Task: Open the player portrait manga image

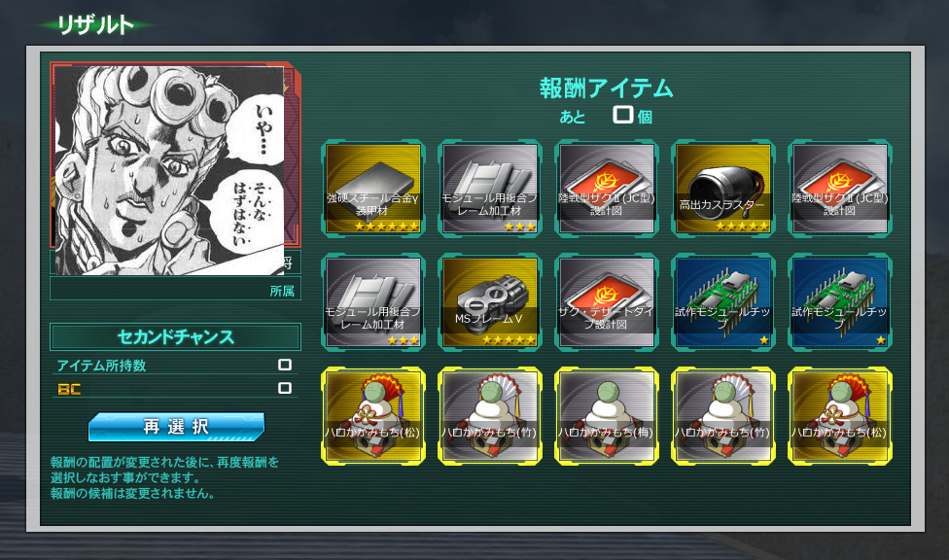Action: coord(169,171)
